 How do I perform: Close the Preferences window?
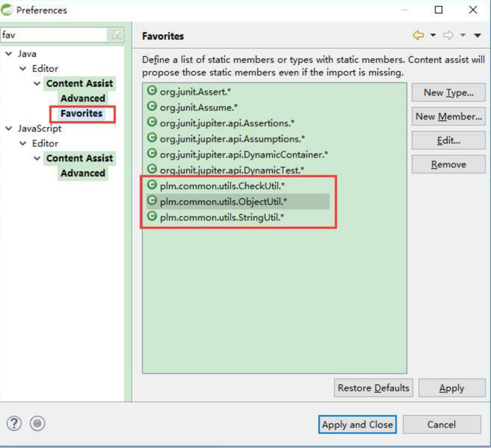(473, 10)
